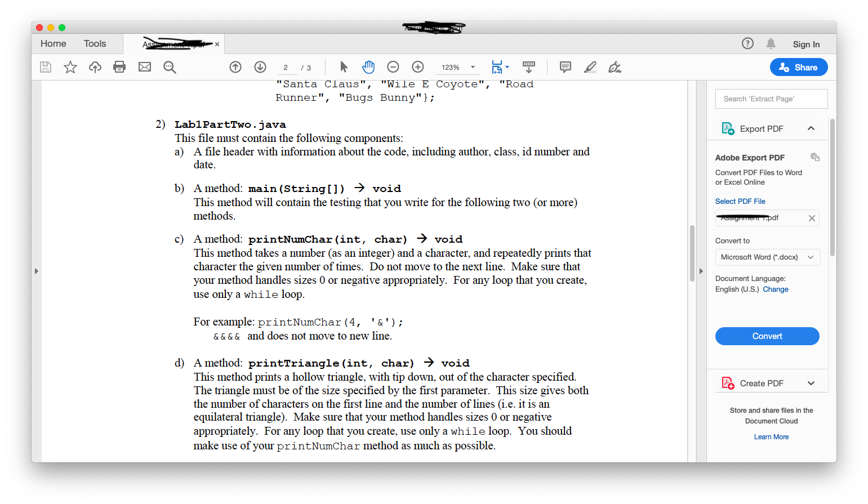Zoom out of the document
Image resolution: width=868 pixels, height=504 pixels.
(x=393, y=66)
